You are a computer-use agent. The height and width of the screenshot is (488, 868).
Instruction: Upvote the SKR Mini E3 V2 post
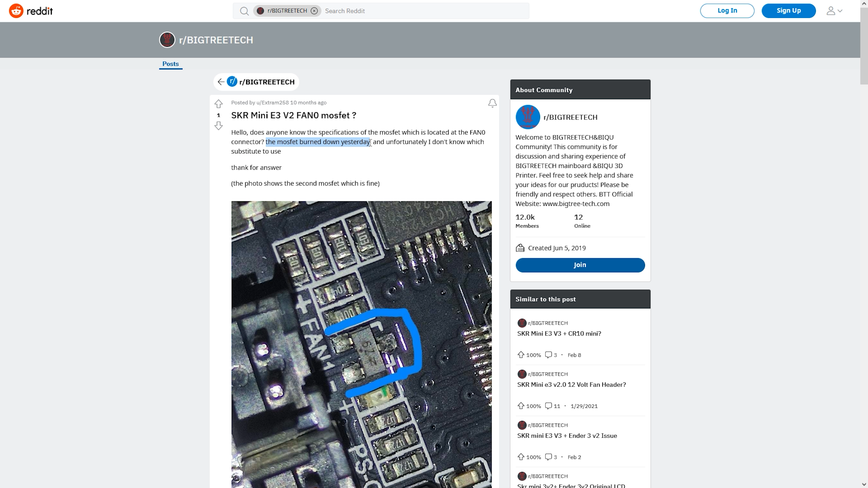218,104
